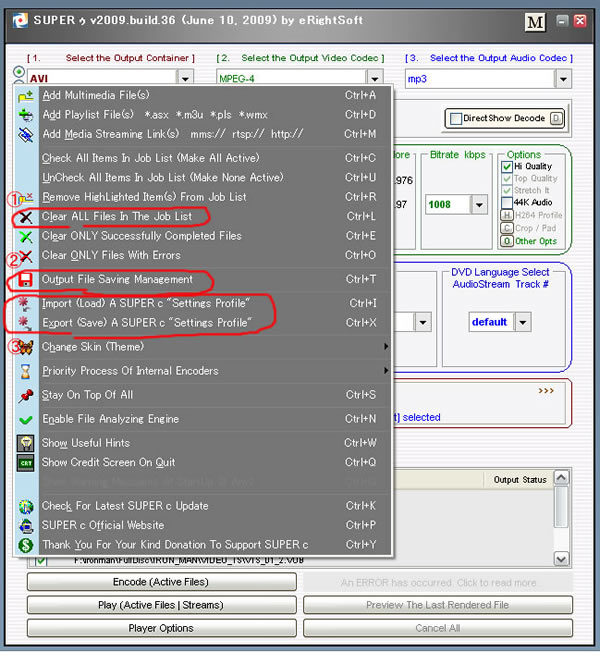600x652 pixels.
Task: Click the black X Clear ALL Files icon
Action: (26, 217)
